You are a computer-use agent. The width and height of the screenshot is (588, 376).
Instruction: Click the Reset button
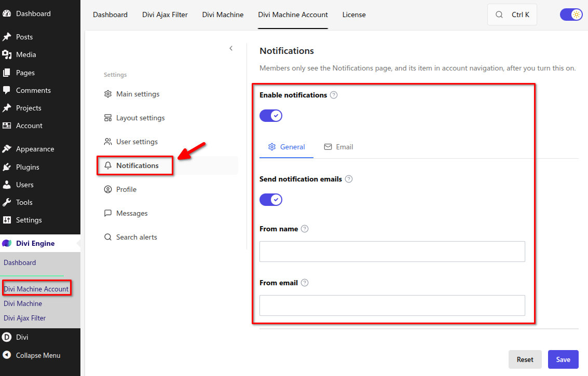click(x=525, y=359)
